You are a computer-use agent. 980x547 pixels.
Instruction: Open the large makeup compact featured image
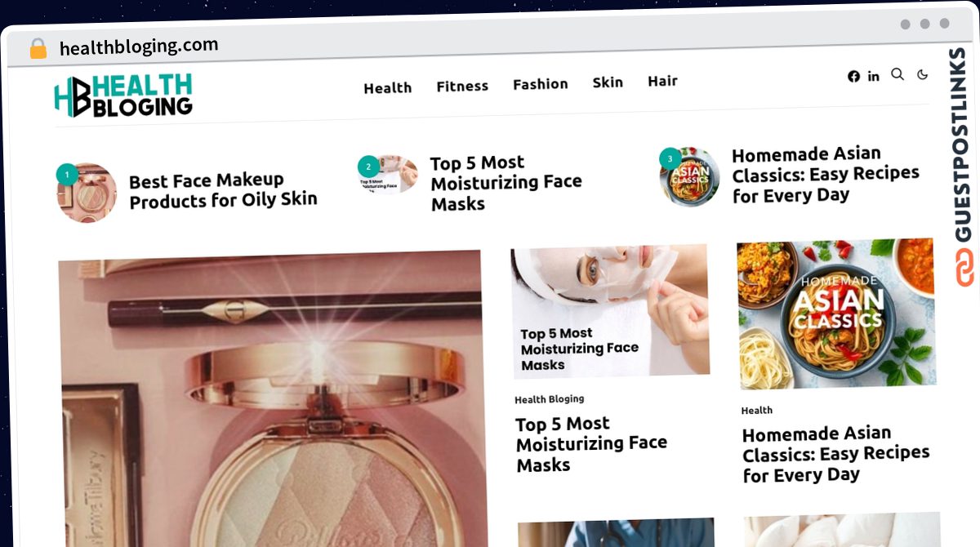[273, 399]
